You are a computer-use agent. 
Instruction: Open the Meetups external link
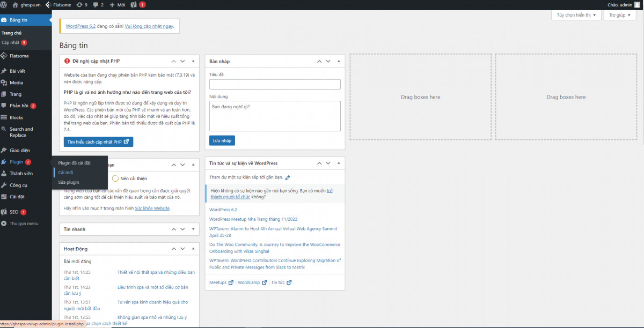pyautogui.click(x=221, y=282)
